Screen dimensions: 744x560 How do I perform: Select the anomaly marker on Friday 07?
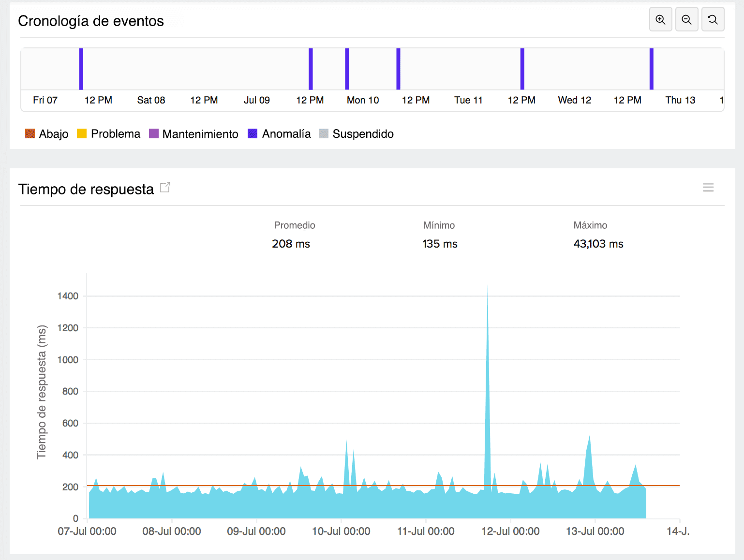tap(81, 69)
